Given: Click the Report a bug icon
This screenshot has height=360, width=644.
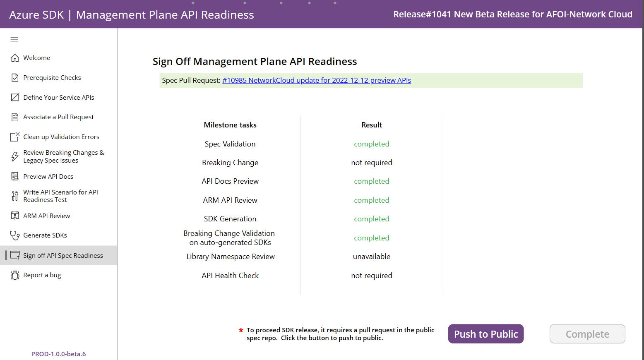Looking at the screenshot, I should (14, 275).
